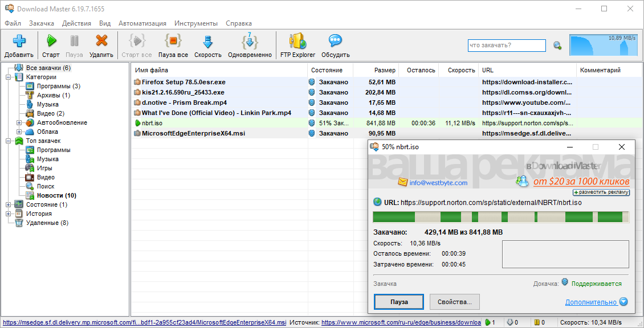The height and width of the screenshot is (328, 644).
Task: Click the Пауза button in nbrt.iso dialog
Action: pyautogui.click(x=399, y=302)
